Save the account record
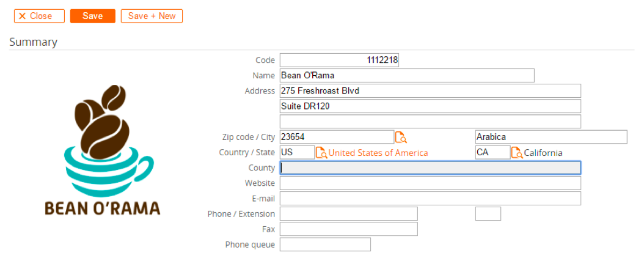The image size is (644, 261). tap(93, 16)
